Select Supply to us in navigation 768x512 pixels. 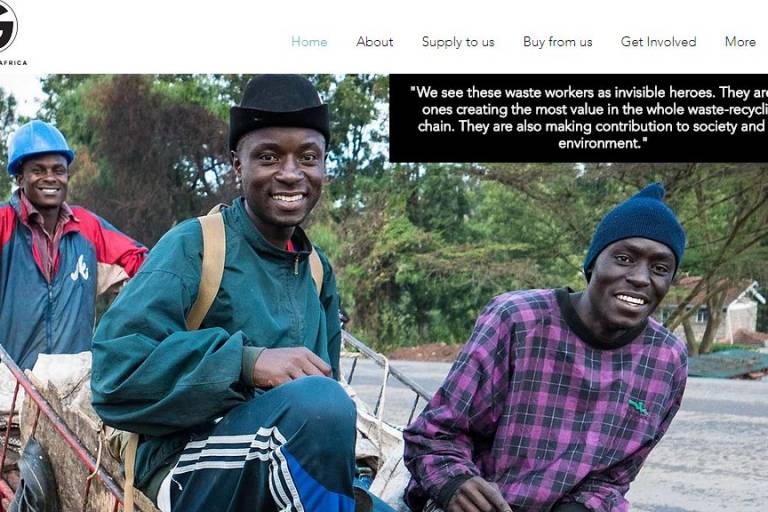458,42
